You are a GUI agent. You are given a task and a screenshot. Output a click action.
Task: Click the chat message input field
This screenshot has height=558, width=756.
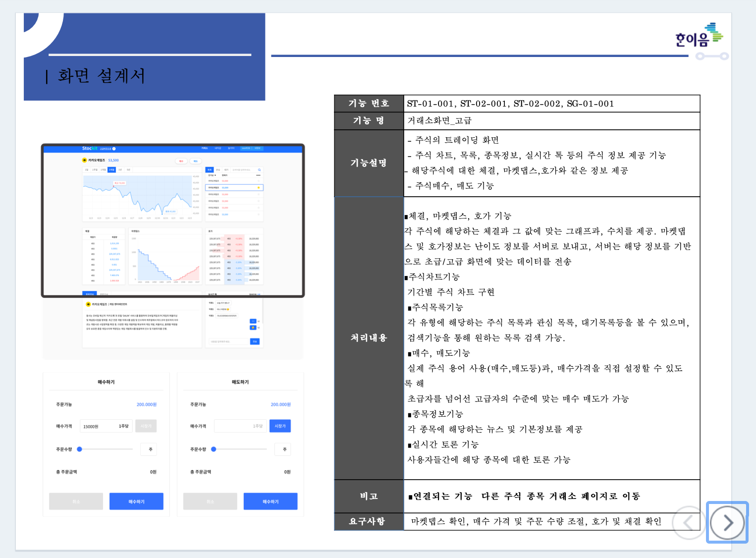pos(228,341)
